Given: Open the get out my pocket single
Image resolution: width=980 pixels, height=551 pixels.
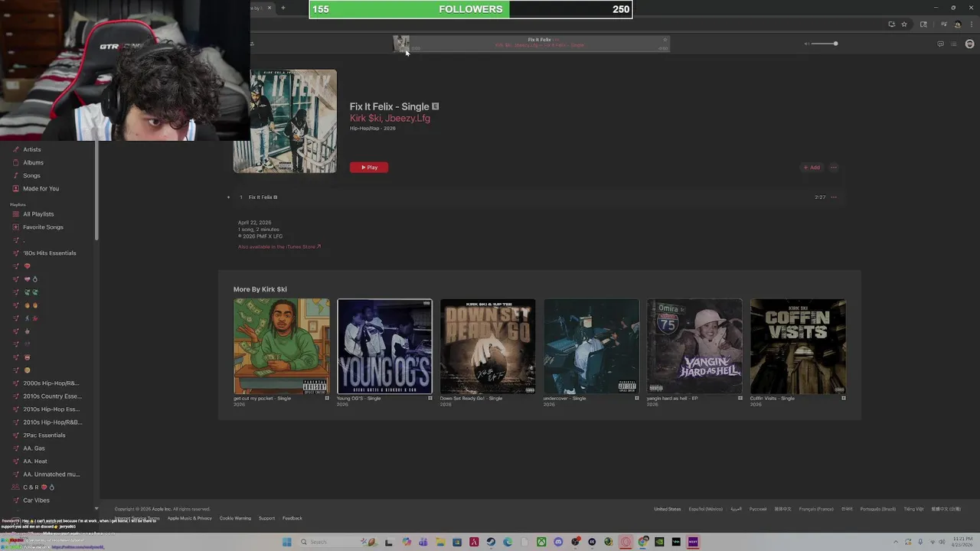Looking at the screenshot, I should [x=282, y=347].
